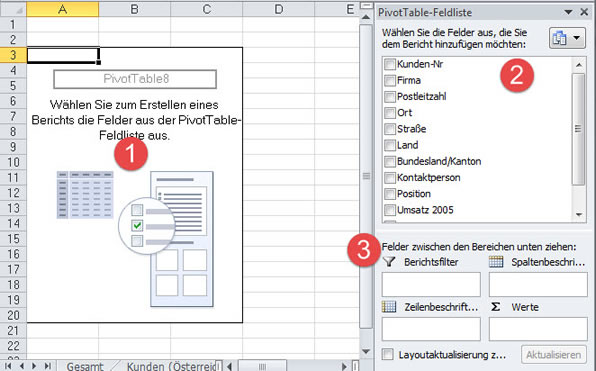Click the Spaltenbeschriftungen grid icon
Image resolution: width=596 pixels, height=371 pixels.
click(x=496, y=262)
